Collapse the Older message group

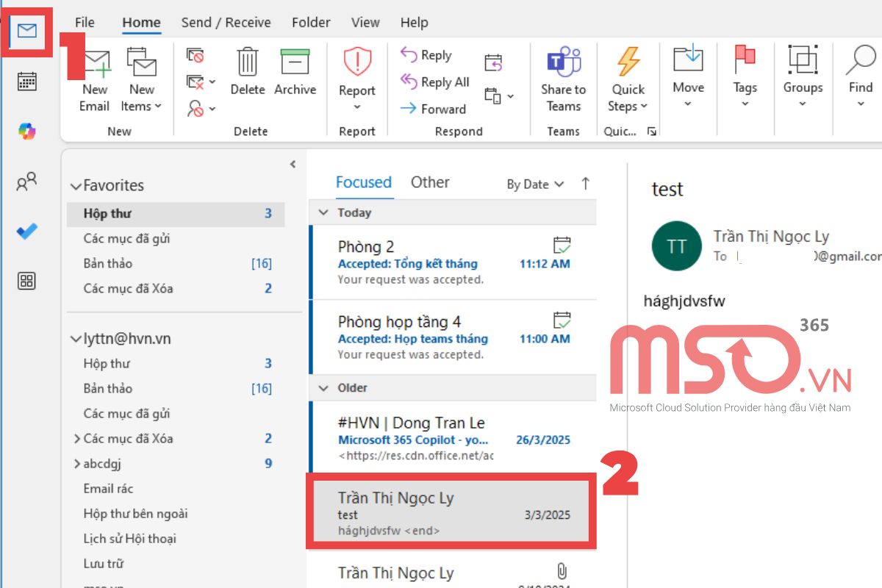323,387
